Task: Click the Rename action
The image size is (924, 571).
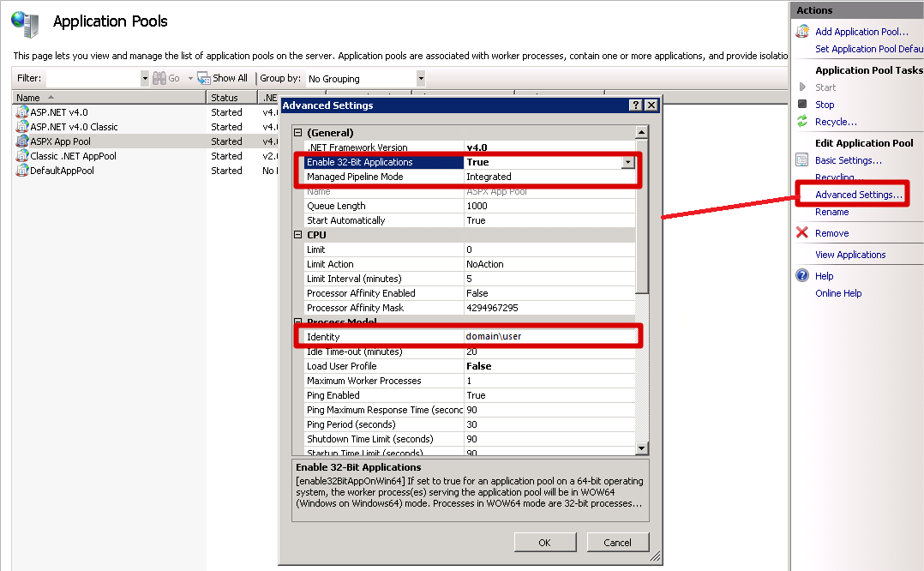Action: (x=832, y=212)
